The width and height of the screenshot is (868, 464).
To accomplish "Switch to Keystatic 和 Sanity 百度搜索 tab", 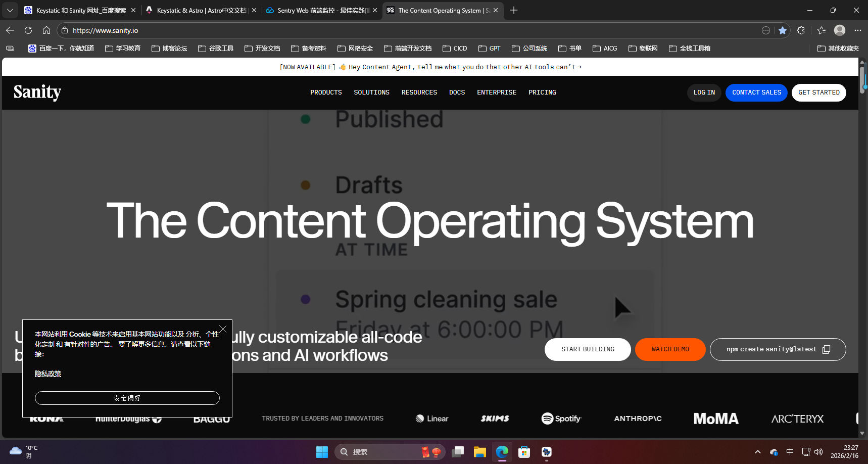I will pos(80,10).
